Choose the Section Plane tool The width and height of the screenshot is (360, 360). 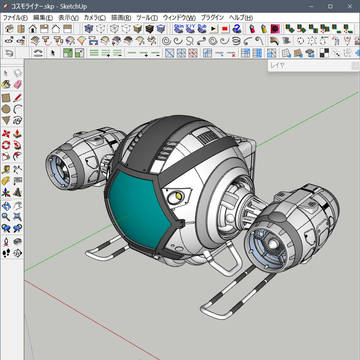(17, 253)
